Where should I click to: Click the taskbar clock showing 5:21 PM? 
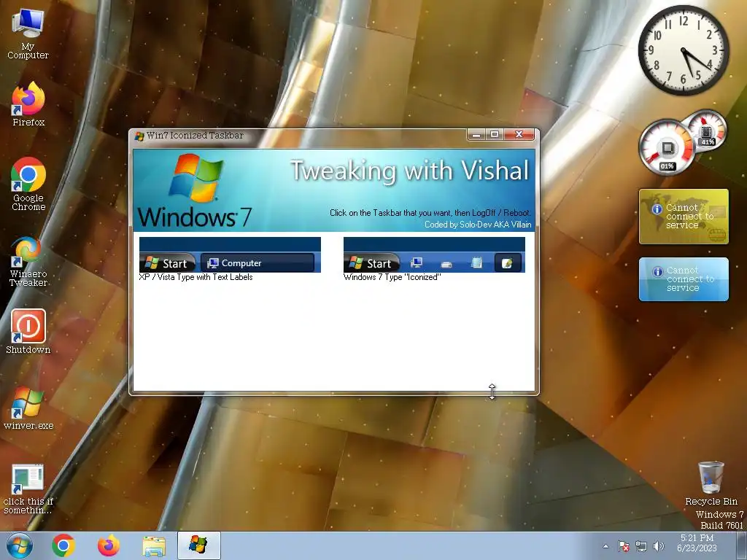(x=697, y=542)
